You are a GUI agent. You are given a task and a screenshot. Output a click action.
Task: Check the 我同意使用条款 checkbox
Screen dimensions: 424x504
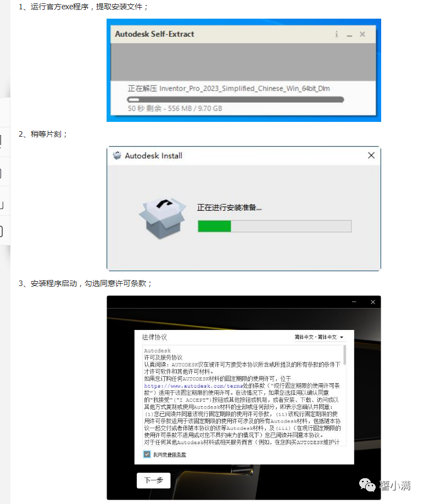tap(147, 454)
